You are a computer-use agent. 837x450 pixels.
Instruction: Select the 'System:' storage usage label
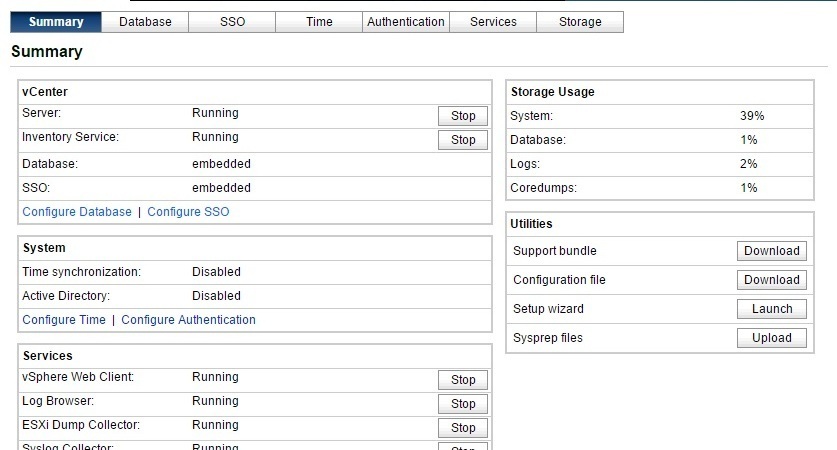point(532,116)
